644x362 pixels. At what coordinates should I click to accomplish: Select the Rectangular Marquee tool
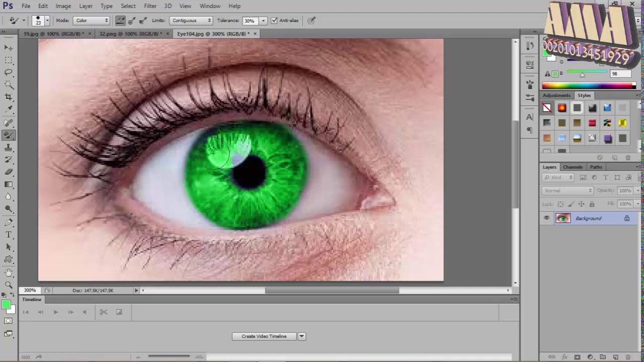pyautogui.click(x=9, y=60)
